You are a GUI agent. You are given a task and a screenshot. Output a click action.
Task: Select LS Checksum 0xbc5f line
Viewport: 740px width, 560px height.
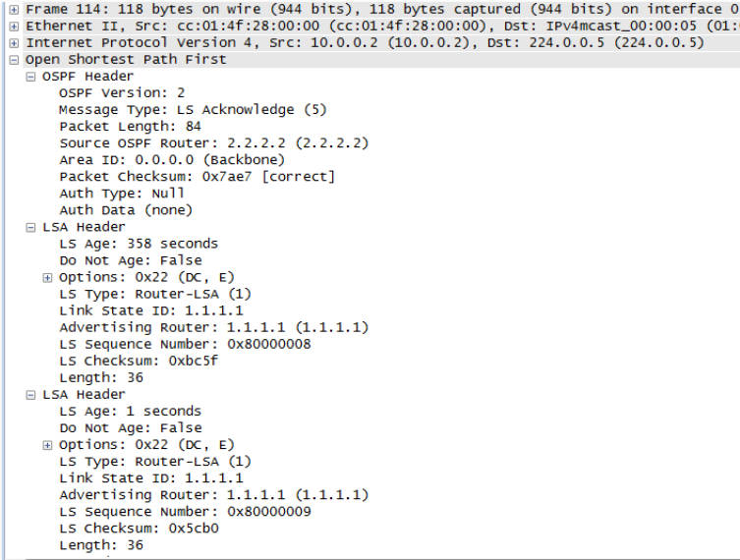(139, 361)
